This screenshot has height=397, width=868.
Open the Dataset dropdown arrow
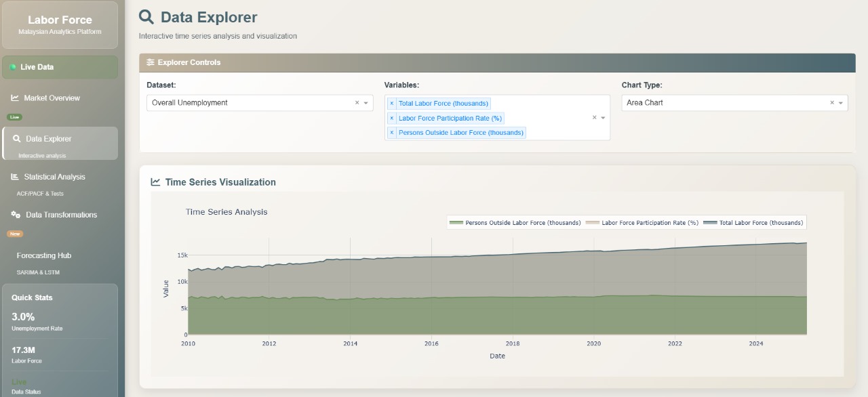(x=366, y=103)
